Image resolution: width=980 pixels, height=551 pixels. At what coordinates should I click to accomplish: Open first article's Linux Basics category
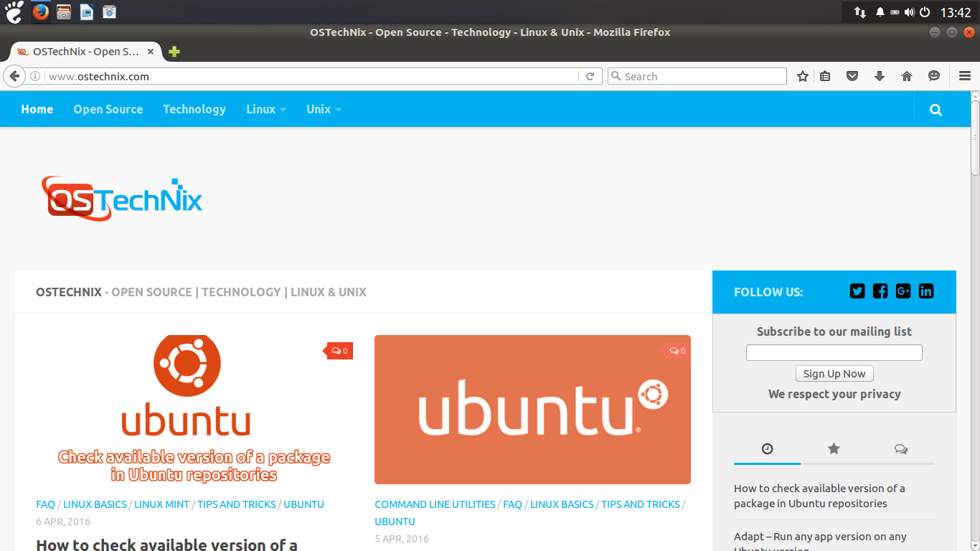coord(95,504)
